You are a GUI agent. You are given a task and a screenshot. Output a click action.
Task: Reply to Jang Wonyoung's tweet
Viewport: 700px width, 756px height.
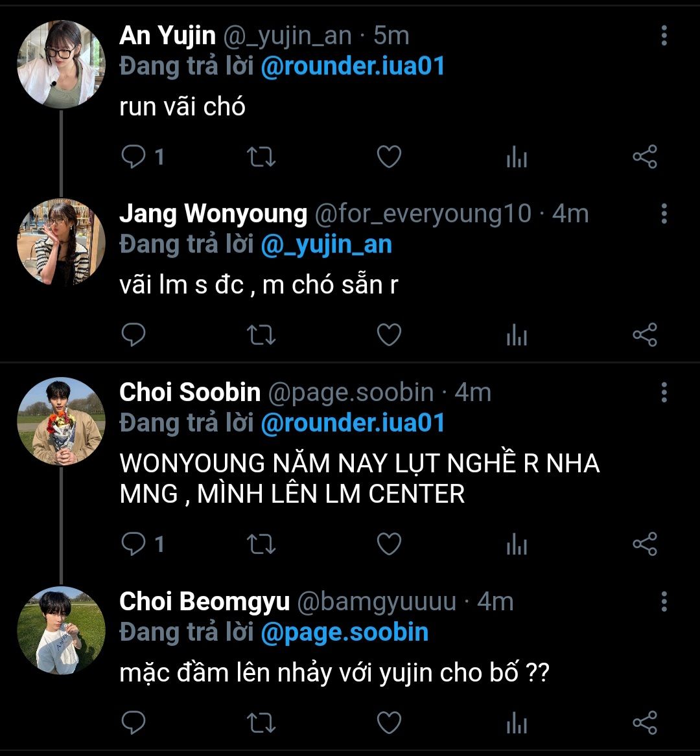(x=134, y=335)
